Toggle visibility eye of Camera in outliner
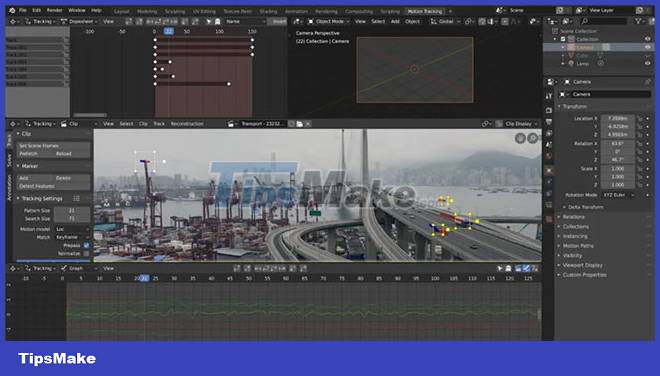Screen dimensions: 660x376 (647, 47)
